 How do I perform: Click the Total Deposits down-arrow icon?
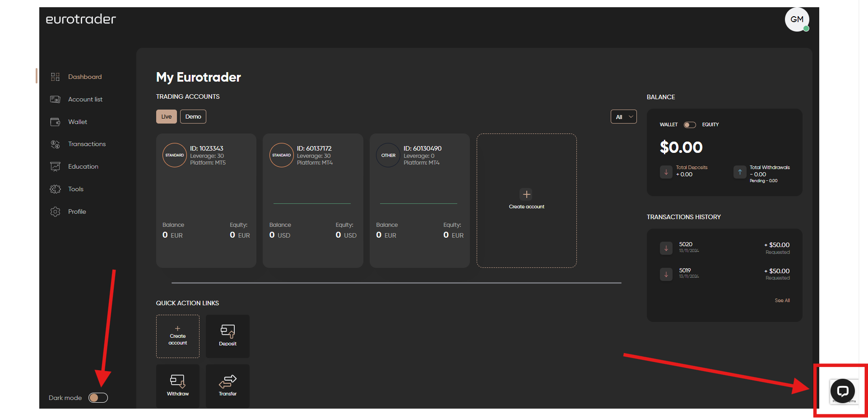pos(666,172)
